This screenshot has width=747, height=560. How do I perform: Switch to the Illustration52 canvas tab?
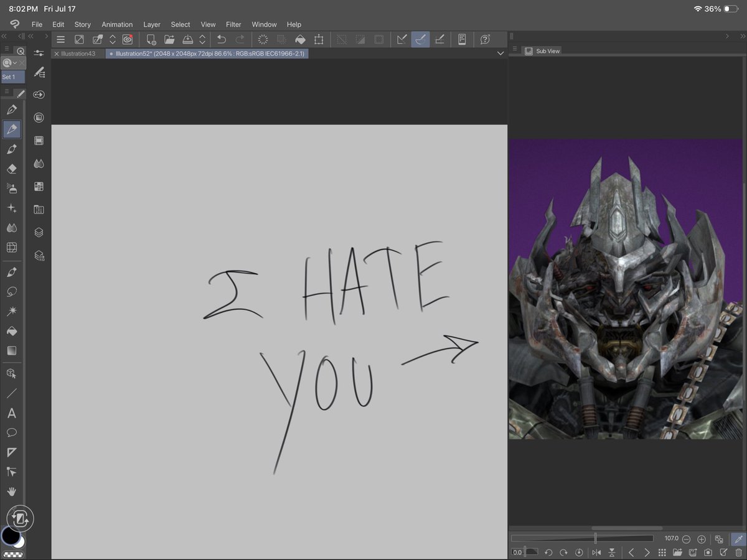[207, 54]
